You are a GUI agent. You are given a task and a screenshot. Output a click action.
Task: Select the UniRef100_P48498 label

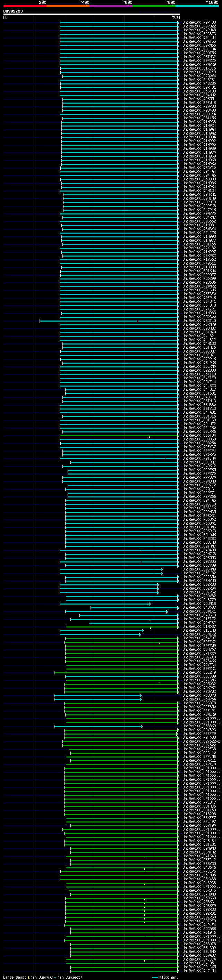[199, 550]
